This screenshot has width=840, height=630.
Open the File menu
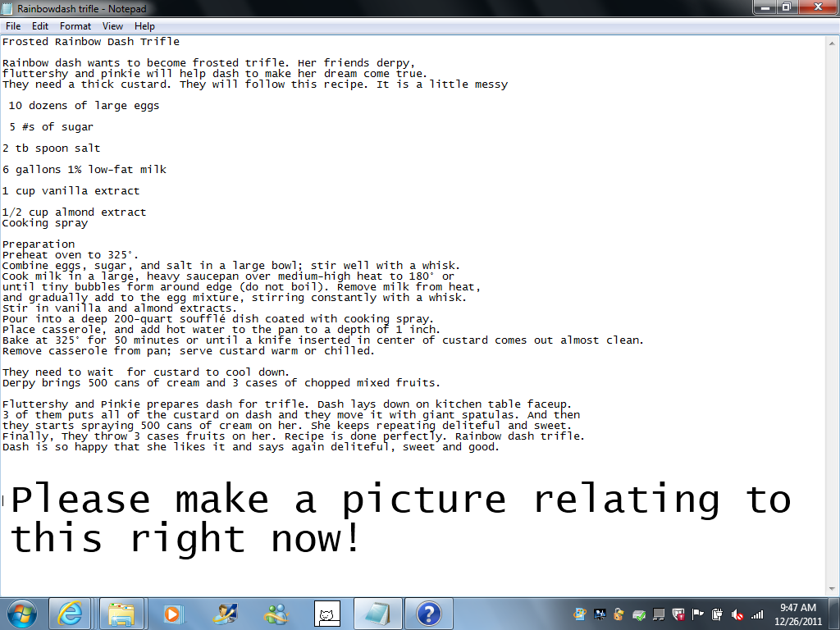(x=13, y=25)
